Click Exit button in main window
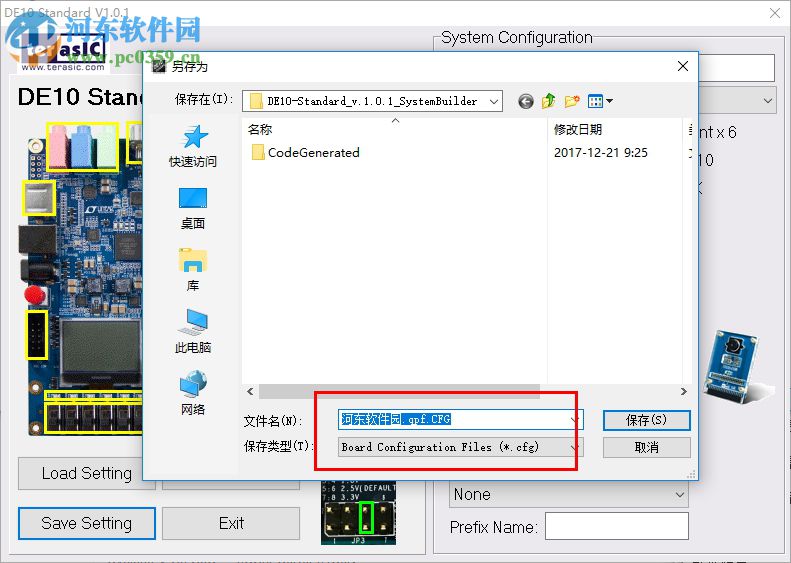The image size is (791, 563). coord(231,523)
